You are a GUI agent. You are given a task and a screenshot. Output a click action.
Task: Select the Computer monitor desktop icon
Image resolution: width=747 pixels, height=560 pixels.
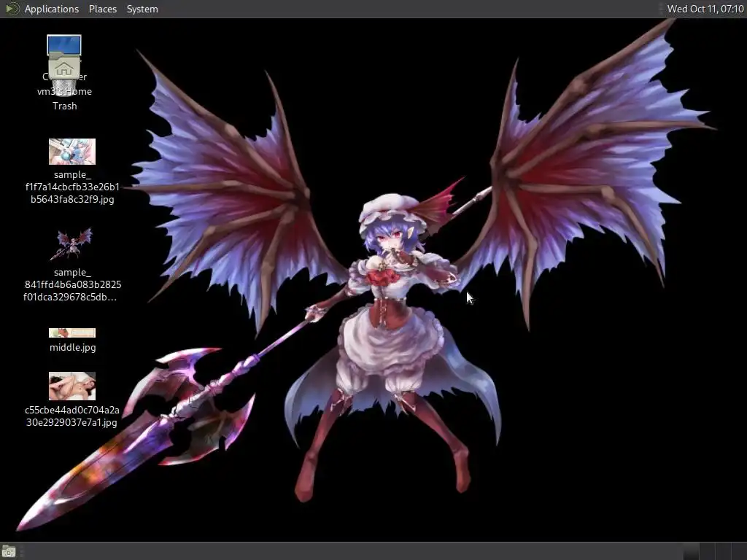[64, 44]
